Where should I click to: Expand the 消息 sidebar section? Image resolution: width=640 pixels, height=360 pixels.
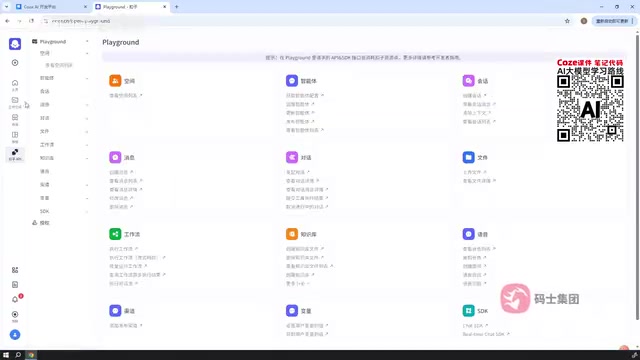87,105
